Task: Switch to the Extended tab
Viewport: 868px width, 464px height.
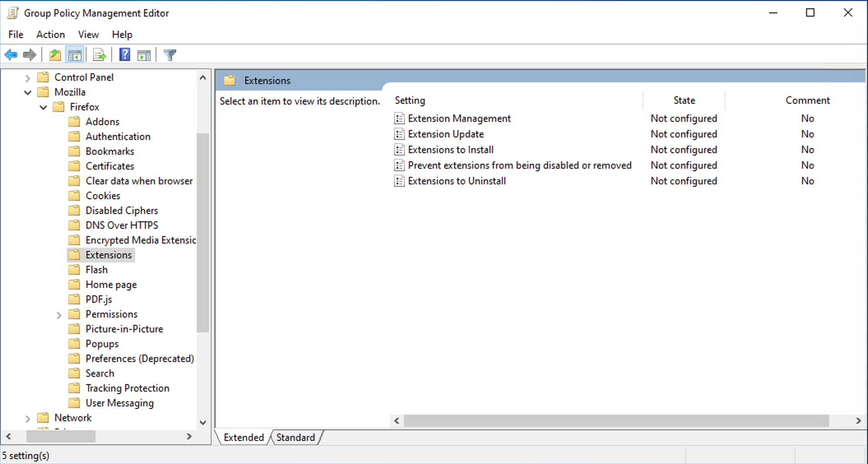Action: click(243, 438)
